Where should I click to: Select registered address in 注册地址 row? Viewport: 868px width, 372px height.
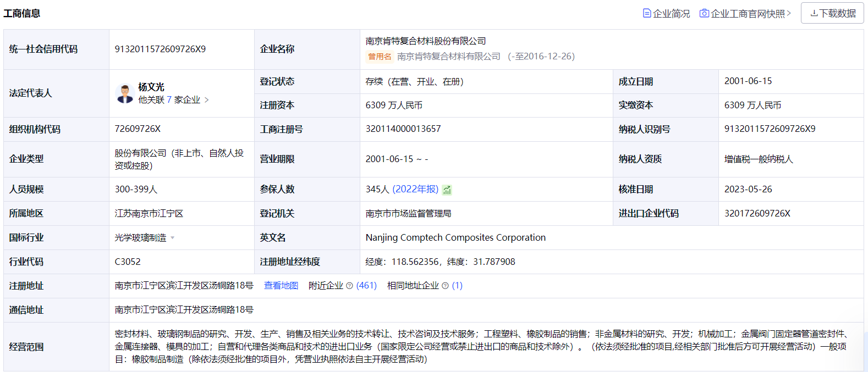coord(184,286)
